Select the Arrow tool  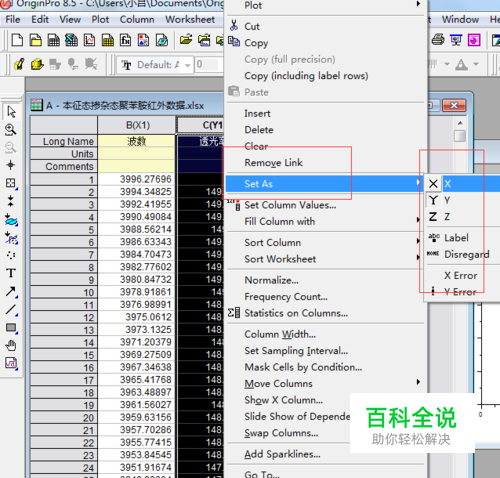coord(11,292)
